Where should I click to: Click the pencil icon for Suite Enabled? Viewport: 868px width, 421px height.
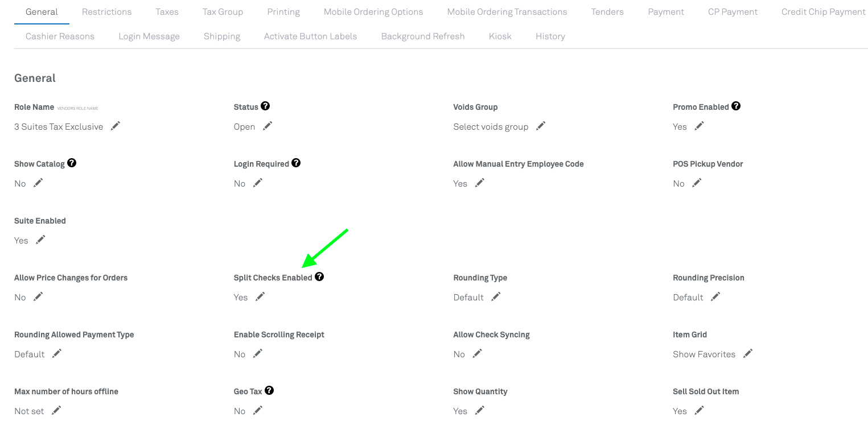[40, 240]
